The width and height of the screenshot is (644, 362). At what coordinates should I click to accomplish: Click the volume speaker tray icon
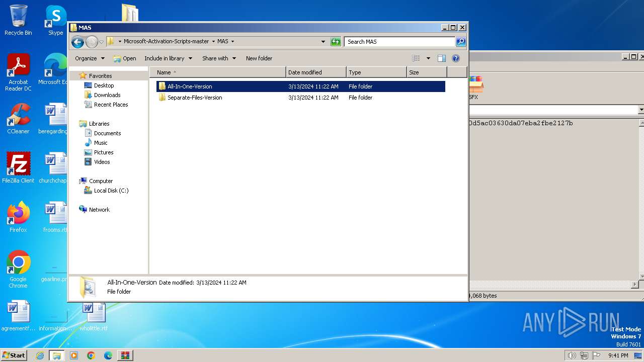coord(572,355)
